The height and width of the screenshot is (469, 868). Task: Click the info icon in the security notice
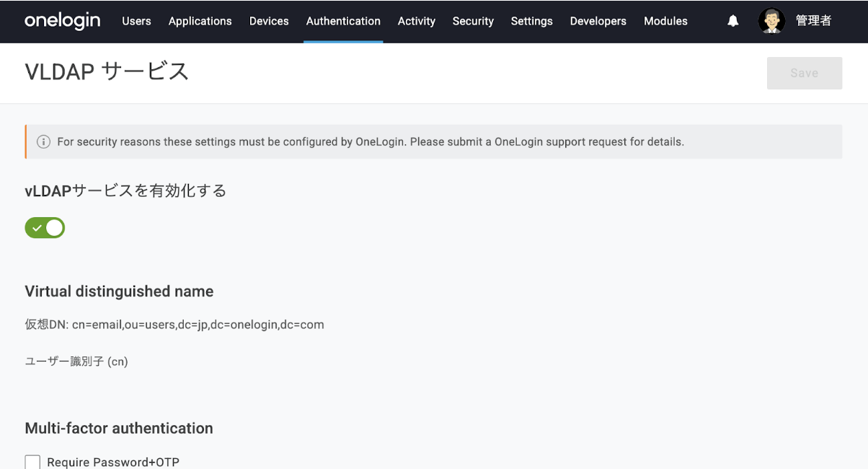pyautogui.click(x=43, y=141)
